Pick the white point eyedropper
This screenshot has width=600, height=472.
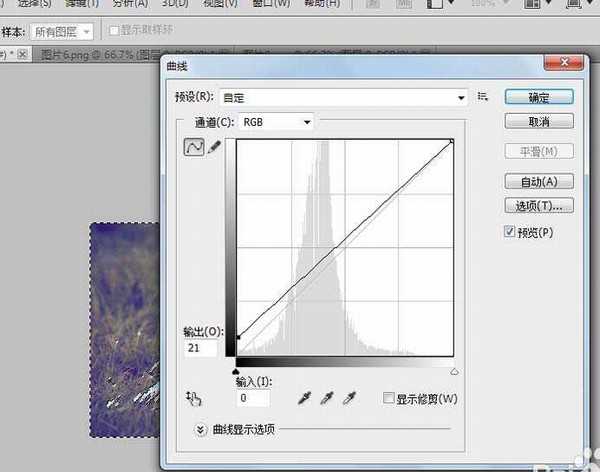click(349, 399)
